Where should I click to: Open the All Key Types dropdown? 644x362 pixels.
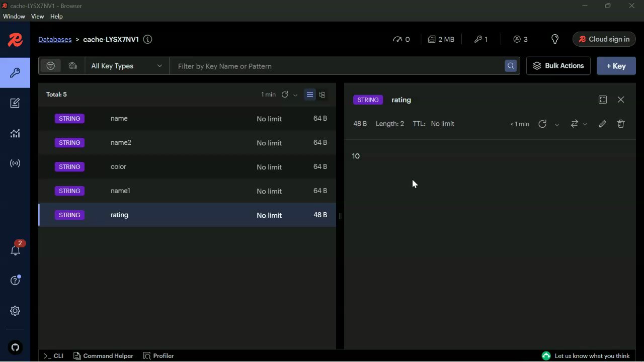click(x=127, y=66)
